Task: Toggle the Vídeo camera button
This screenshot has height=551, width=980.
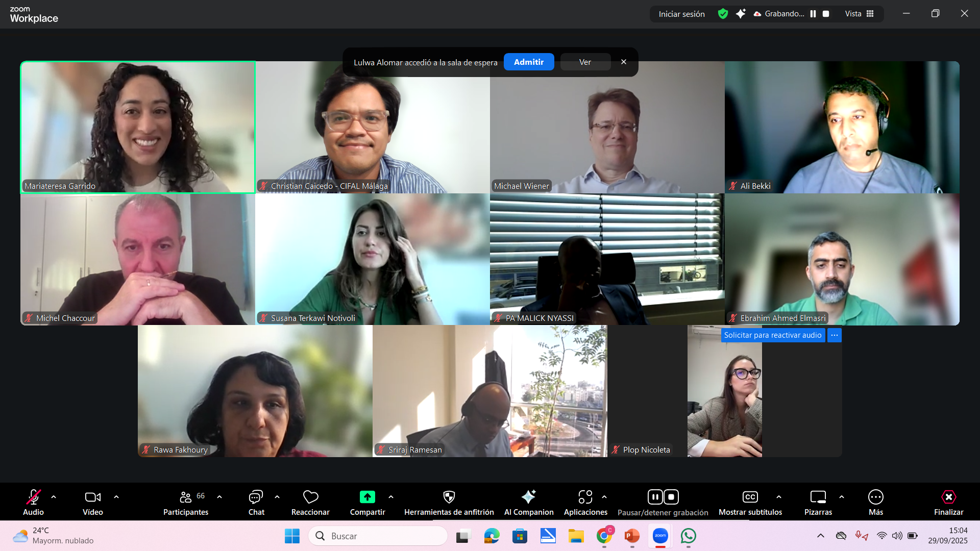Action: pos(92,497)
